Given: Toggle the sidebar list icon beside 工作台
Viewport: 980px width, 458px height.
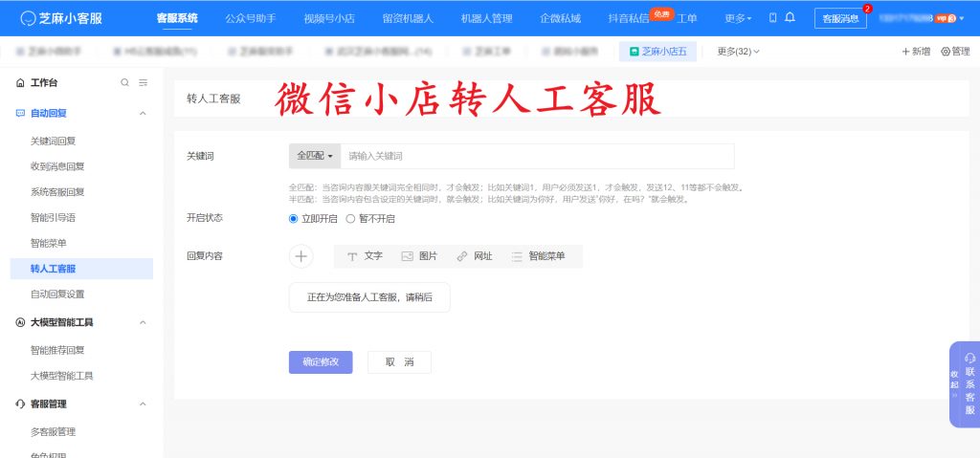Looking at the screenshot, I should click(x=144, y=82).
